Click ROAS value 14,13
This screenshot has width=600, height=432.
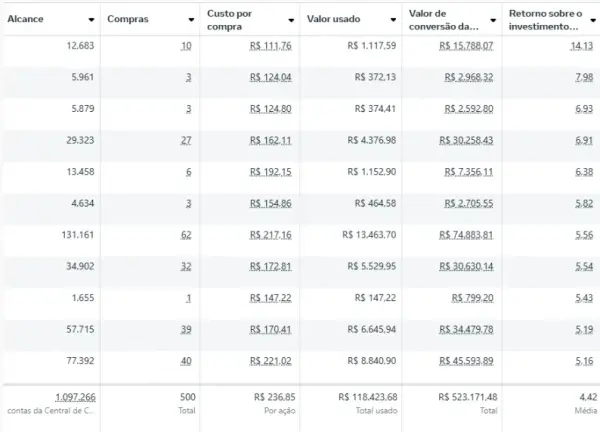582,46
